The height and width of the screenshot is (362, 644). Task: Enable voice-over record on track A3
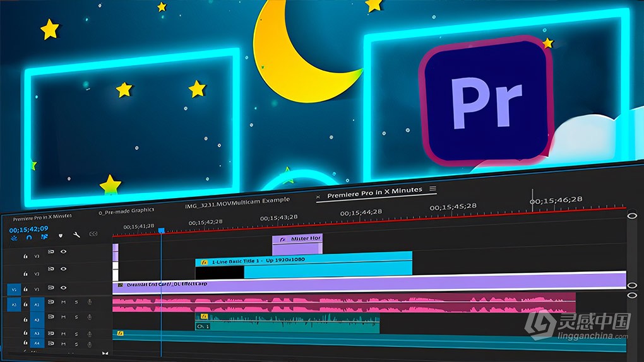coord(90,334)
